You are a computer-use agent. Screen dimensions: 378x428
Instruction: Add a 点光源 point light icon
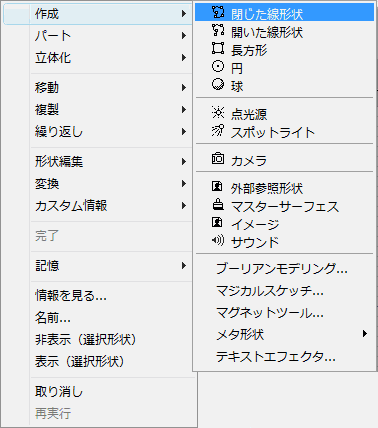pyautogui.click(x=218, y=112)
